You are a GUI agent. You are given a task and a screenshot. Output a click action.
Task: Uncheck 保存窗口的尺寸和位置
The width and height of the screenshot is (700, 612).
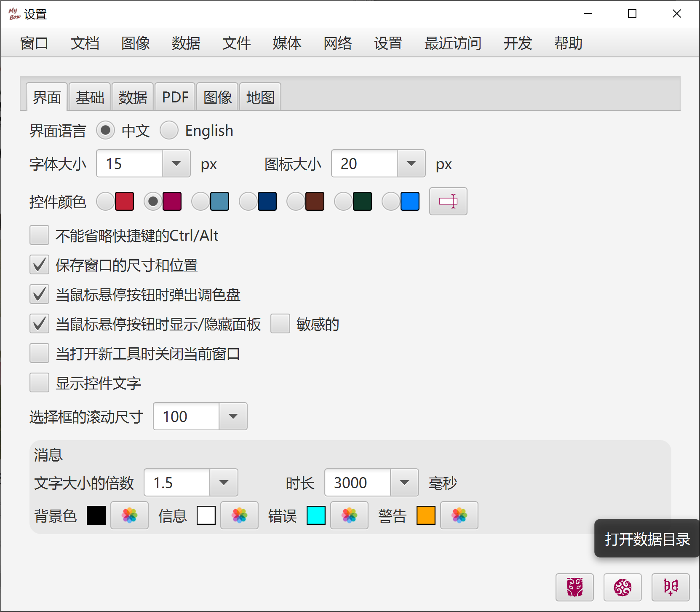pyautogui.click(x=40, y=265)
